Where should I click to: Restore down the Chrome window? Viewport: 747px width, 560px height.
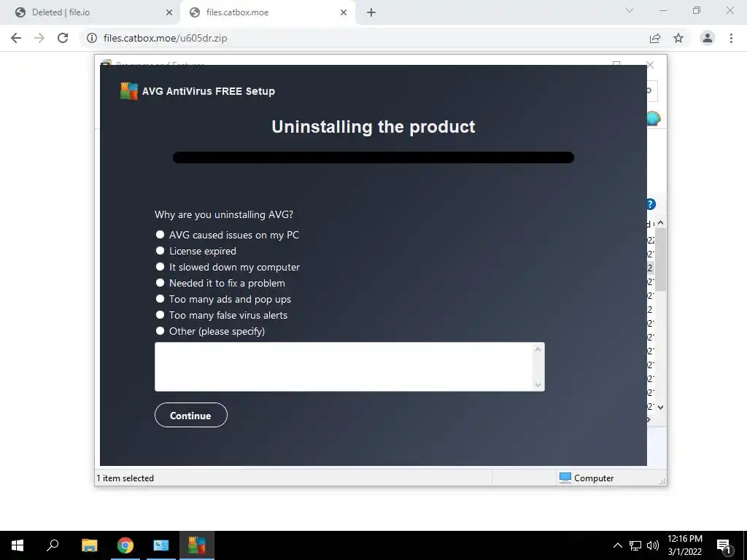697,10
